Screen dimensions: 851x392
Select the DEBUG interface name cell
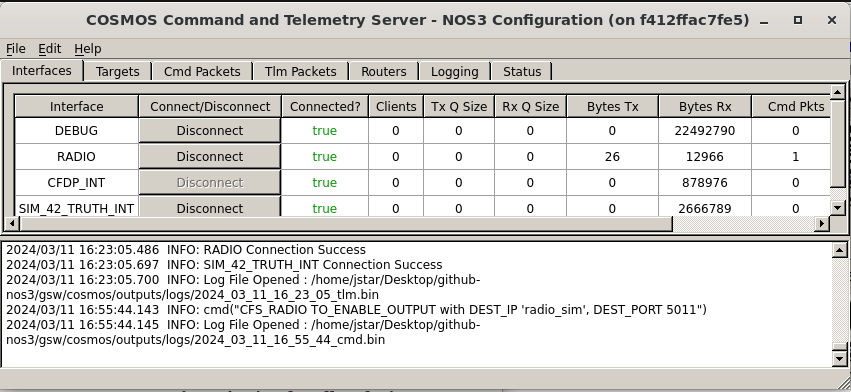click(x=77, y=131)
